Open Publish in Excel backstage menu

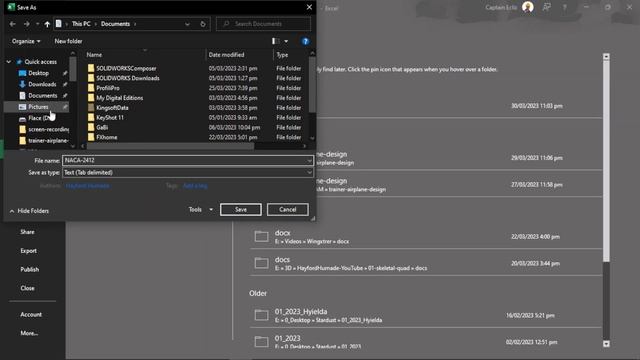click(30, 269)
